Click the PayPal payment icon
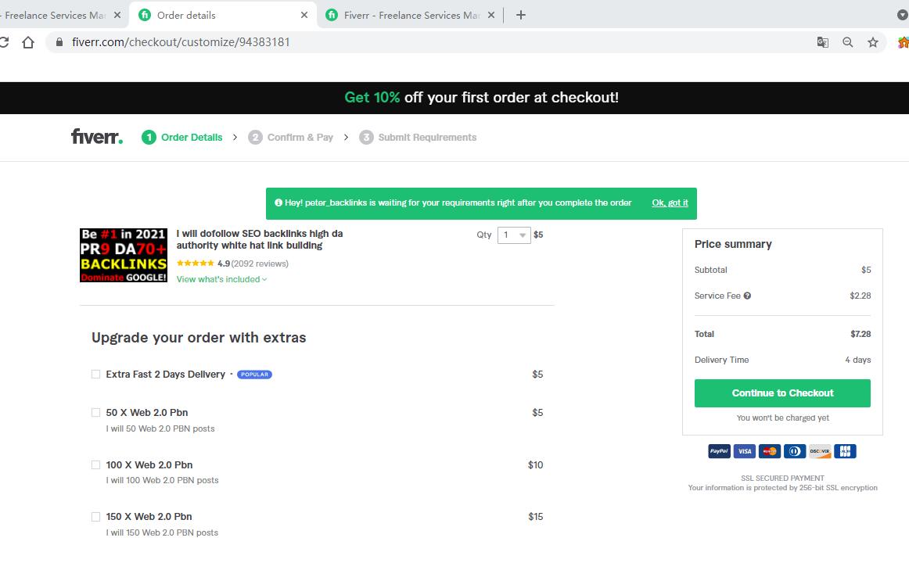Screen dimensions: 909x588 point(719,451)
